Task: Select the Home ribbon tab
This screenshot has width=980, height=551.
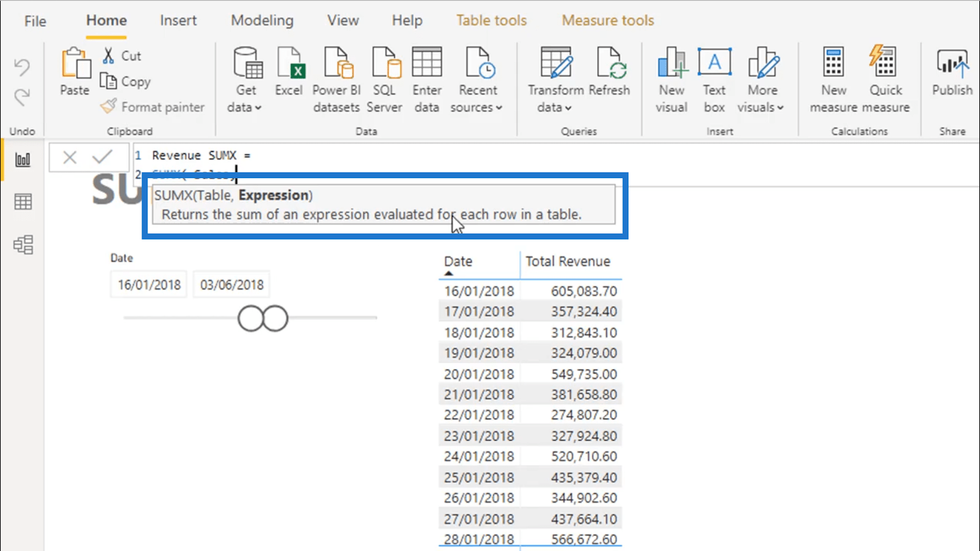Action: click(x=107, y=20)
